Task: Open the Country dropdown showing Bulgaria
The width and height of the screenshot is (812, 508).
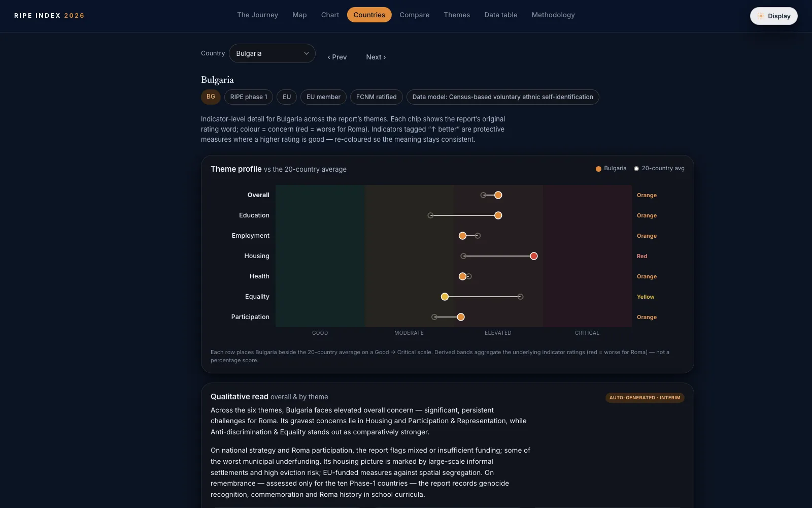Action: pos(272,53)
